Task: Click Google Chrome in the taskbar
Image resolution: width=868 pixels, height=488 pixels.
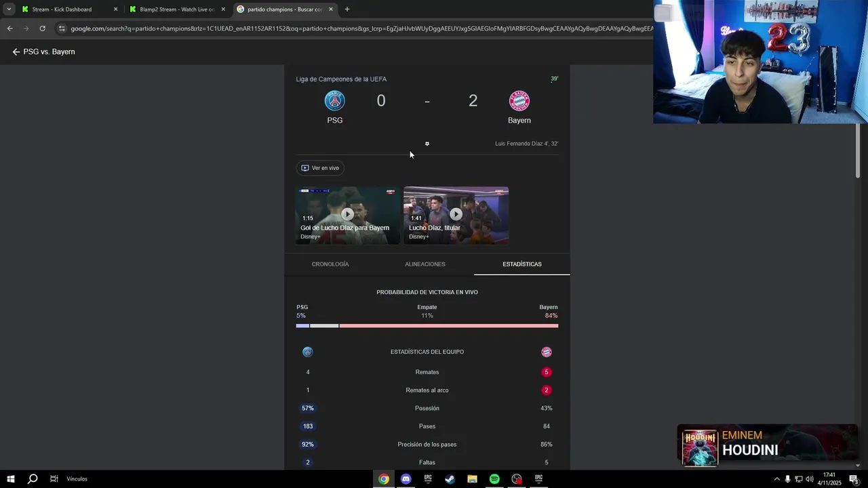Action: tap(384, 479)
